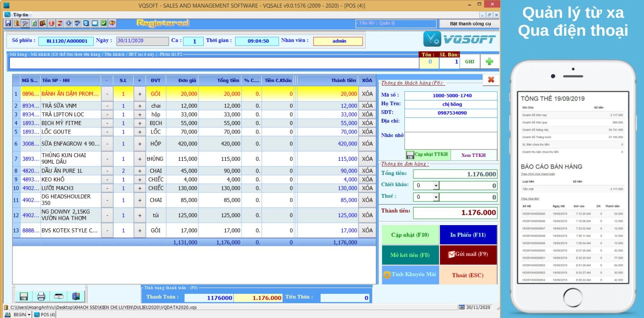Click the Mở két tiền (F8) button
644x318 pixels.
click(x=410, y=255)
